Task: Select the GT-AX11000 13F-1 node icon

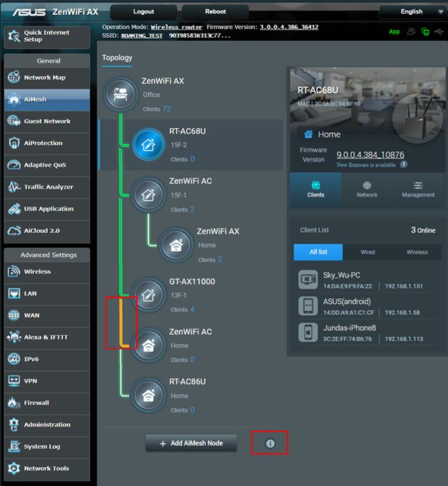Action: tap(148, 295)
